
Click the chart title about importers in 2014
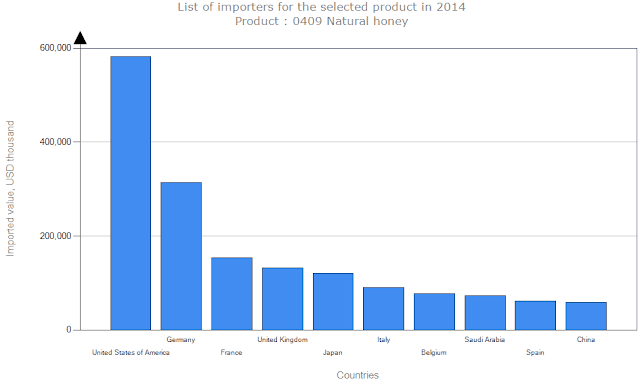point(321,7)
